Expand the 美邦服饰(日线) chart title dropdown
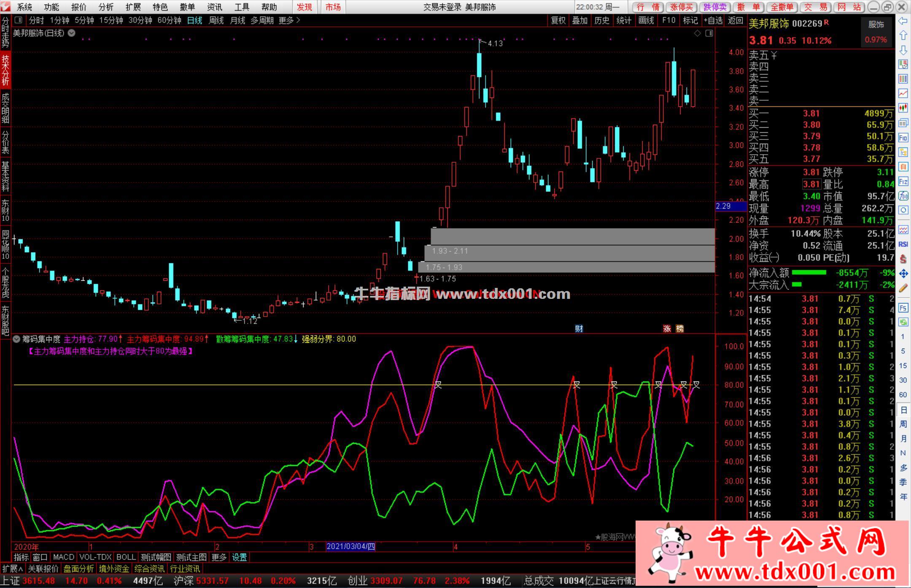The image size is (911, 588). [71, 33]
